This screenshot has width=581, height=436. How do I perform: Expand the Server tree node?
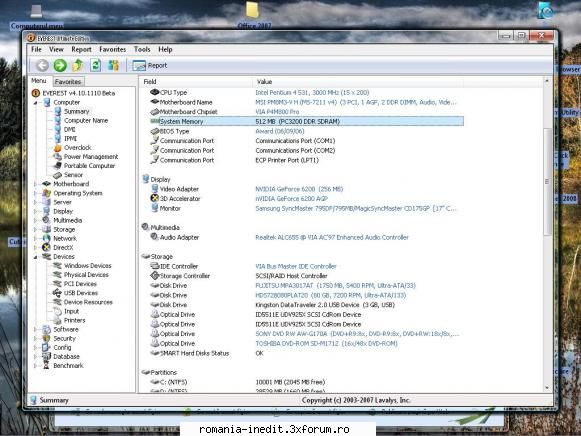click(36, 202)
